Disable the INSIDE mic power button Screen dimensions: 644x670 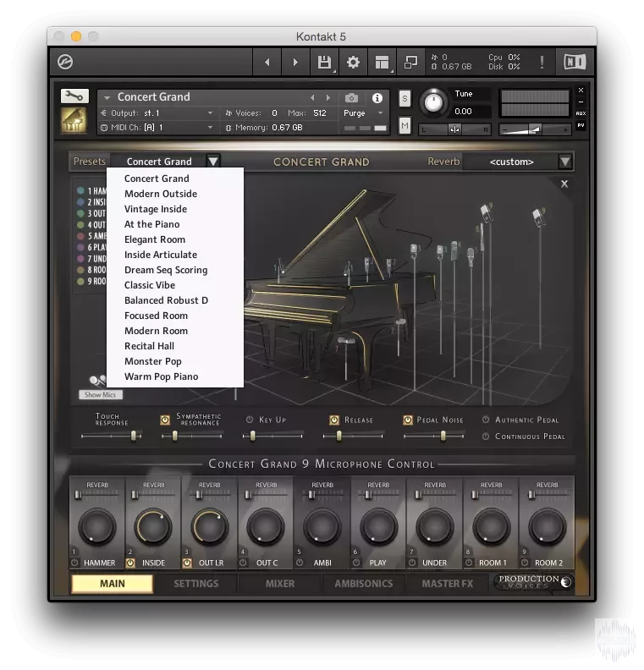click(x=130, y=563)
